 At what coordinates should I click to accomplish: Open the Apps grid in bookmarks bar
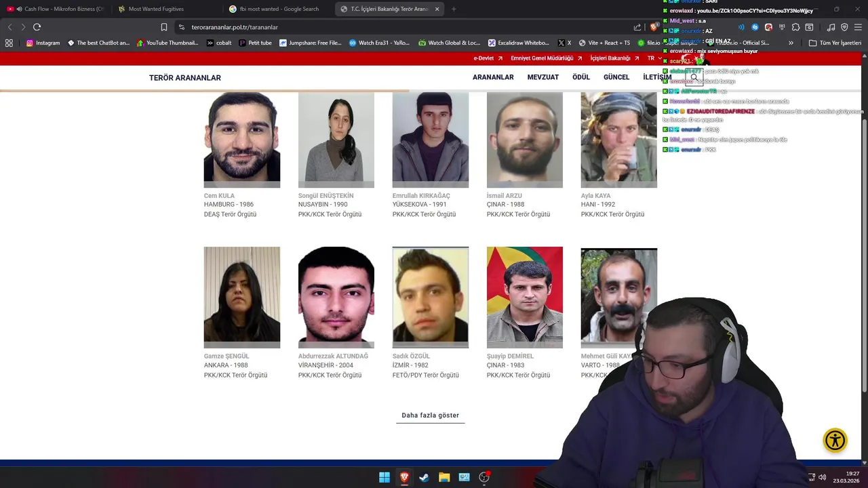(9, 43)
